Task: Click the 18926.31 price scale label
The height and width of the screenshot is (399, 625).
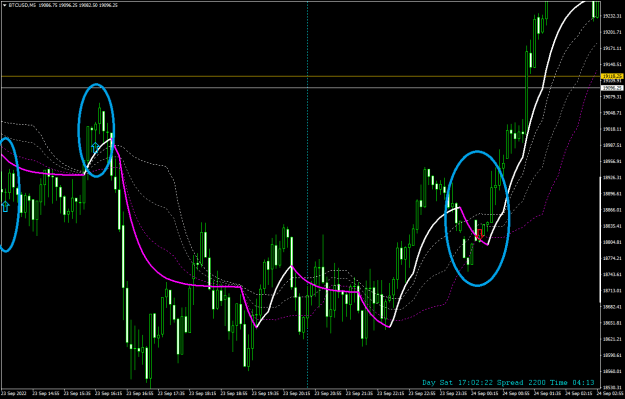Action: [612, 178]
